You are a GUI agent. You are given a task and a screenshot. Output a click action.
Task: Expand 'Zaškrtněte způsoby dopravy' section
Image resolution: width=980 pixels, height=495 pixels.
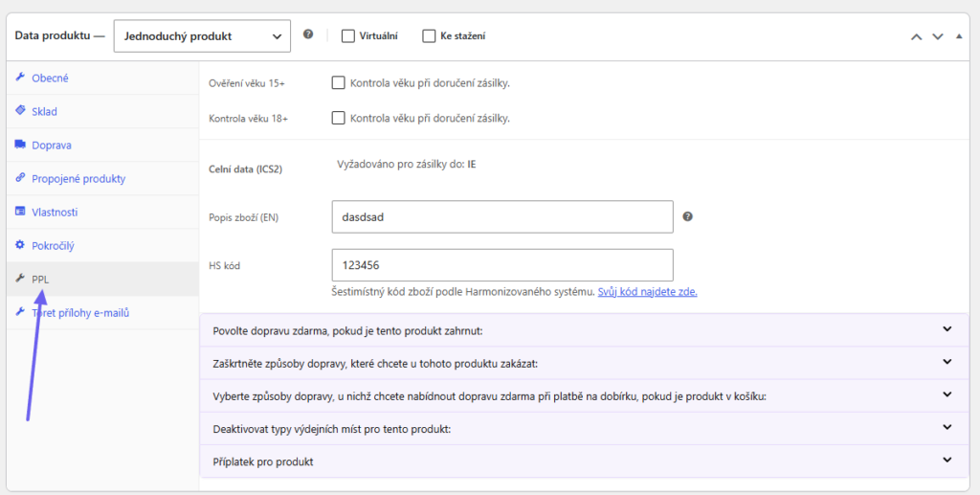click(x=583, y=363)
